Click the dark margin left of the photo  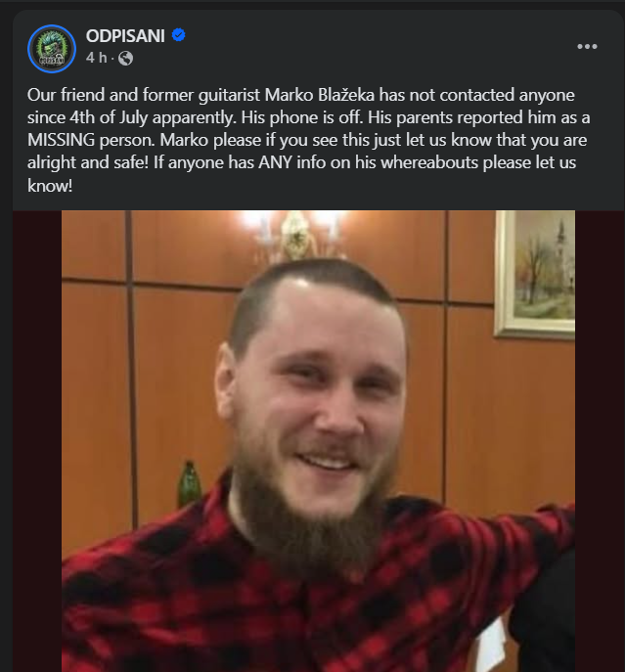click(x=37, y=441)
